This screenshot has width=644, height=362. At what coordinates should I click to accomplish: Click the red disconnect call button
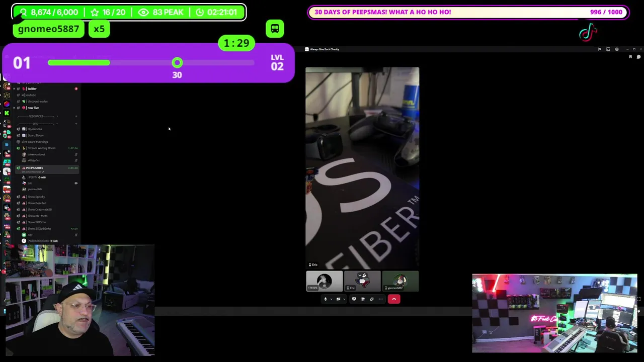394,299
